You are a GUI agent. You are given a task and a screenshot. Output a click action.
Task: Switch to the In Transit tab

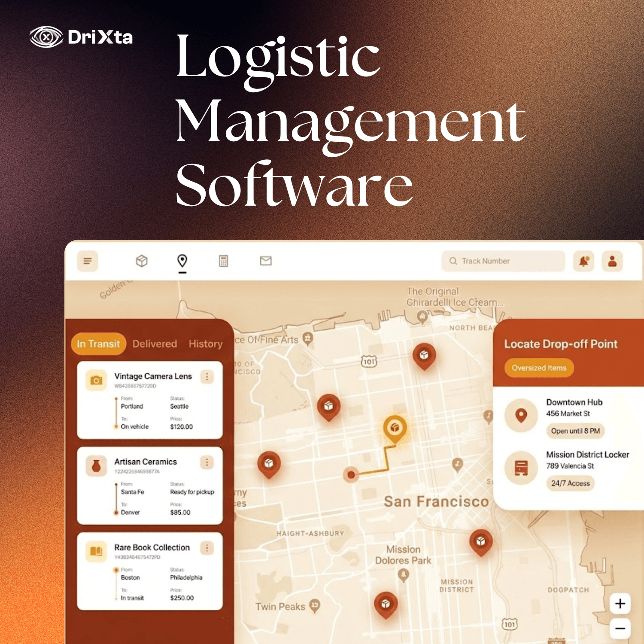coord(98,344)
